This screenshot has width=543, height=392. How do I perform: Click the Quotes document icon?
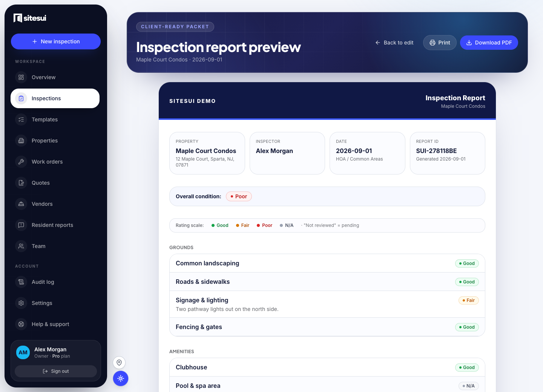pyautogui.click(x=21, y=183)
